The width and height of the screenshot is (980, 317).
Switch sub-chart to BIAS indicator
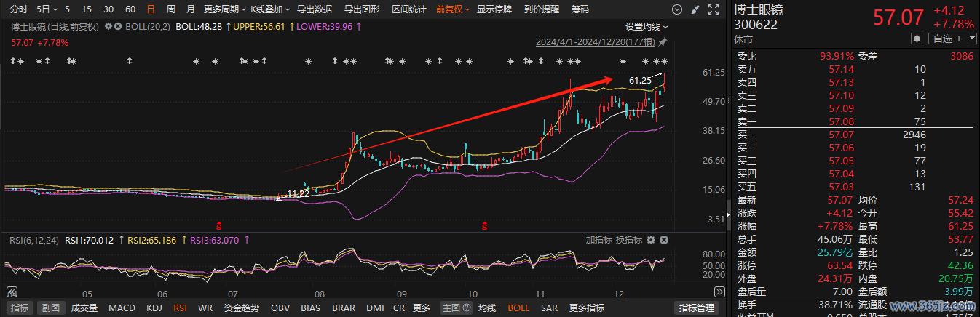(x=310, y=308)
